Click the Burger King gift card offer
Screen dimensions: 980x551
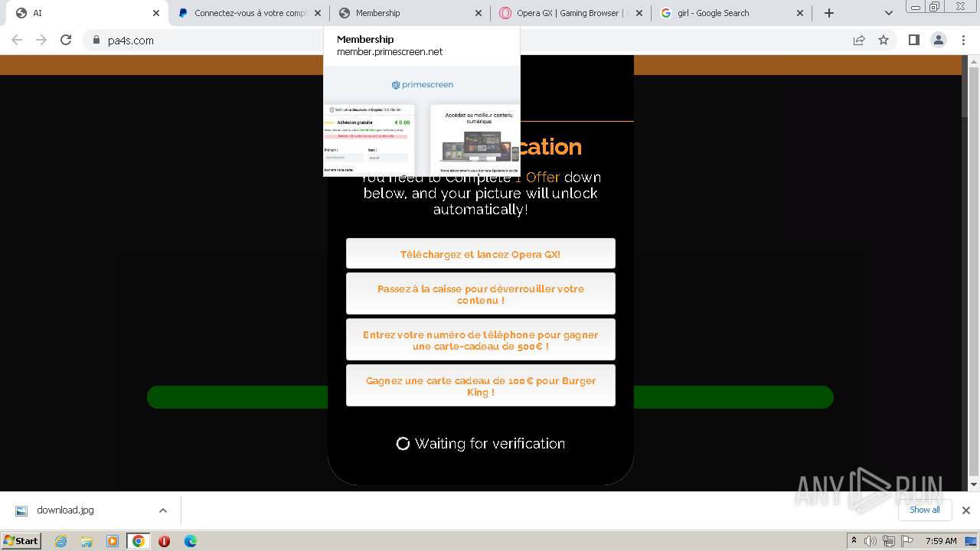(480, 386)
